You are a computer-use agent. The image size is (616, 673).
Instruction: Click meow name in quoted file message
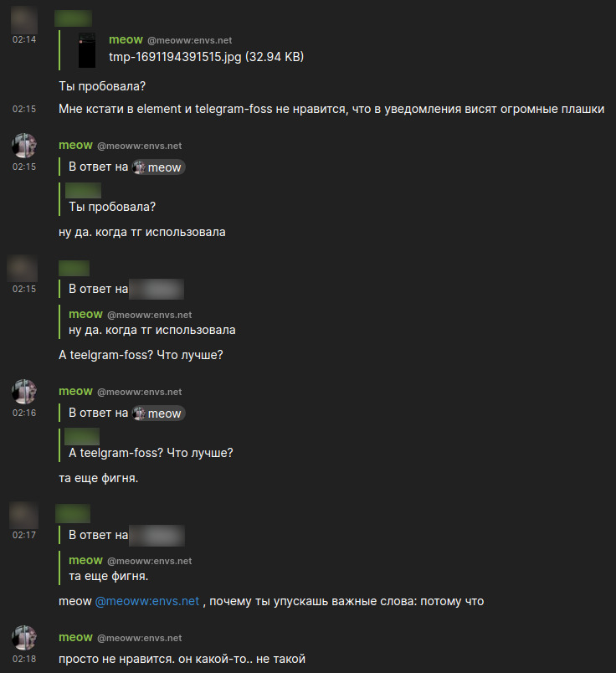click(126, 39)
